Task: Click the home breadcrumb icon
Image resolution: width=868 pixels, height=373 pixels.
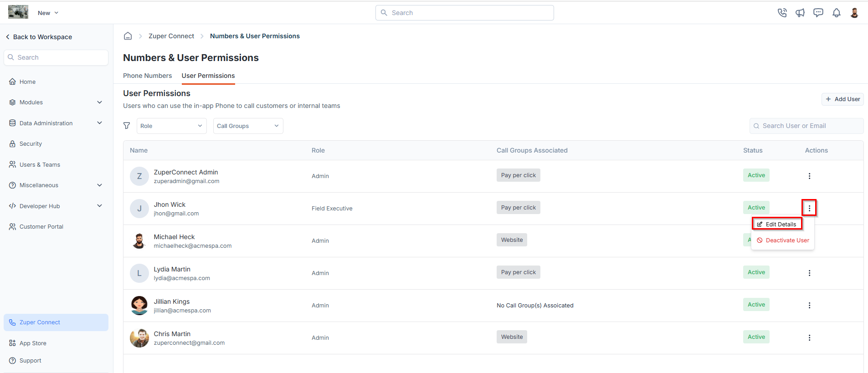Action: (x=128, y=36)
